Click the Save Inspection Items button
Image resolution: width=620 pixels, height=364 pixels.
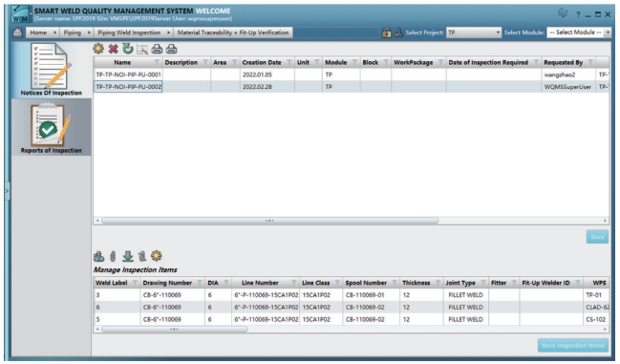[573, 346]
